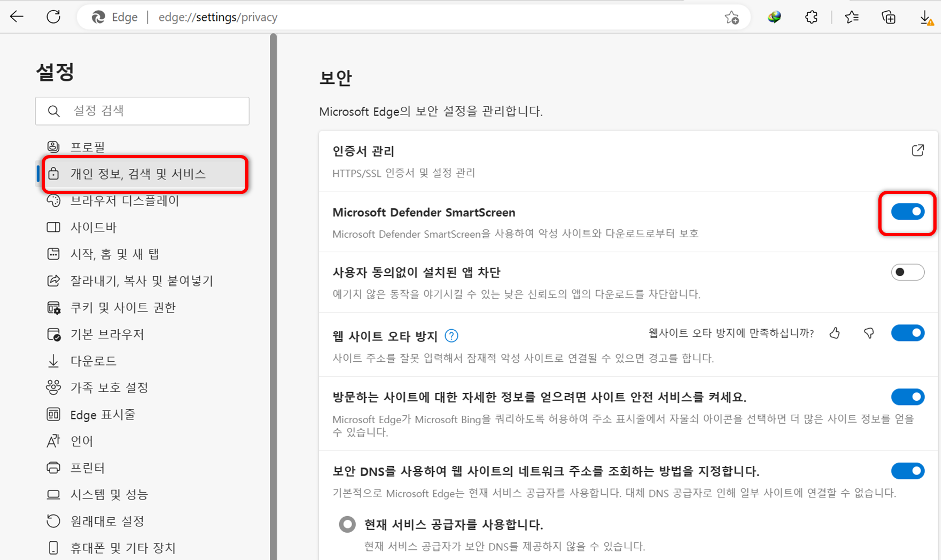Click the address bar URL edge://settings/privacy
943x560 pixels.
click(x=218, y=17)
